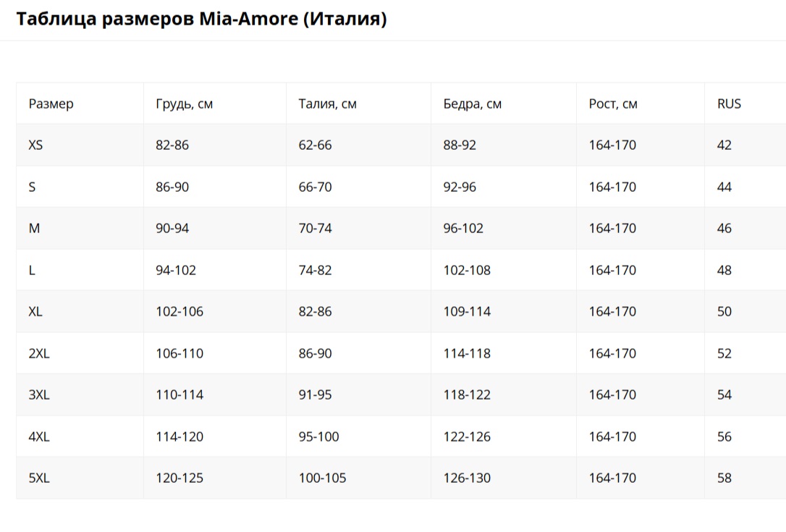The width and height of the screenshot is (786, 532).
Task: Click the 82-86 chest value for XS
Action: pos(172,145)
